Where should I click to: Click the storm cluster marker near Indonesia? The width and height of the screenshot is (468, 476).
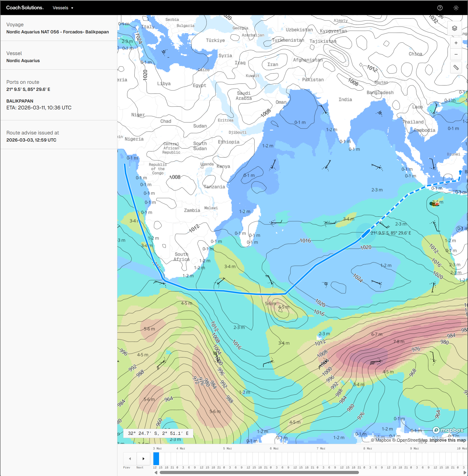point(434,204)
